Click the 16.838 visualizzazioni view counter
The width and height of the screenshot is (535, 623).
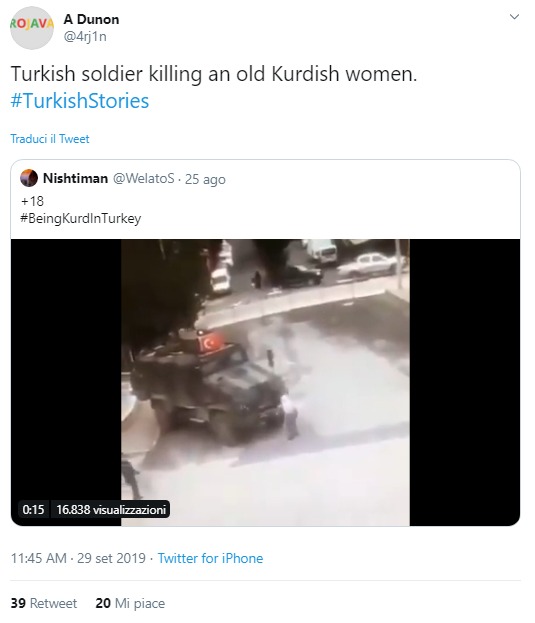(x=111, y=509)
